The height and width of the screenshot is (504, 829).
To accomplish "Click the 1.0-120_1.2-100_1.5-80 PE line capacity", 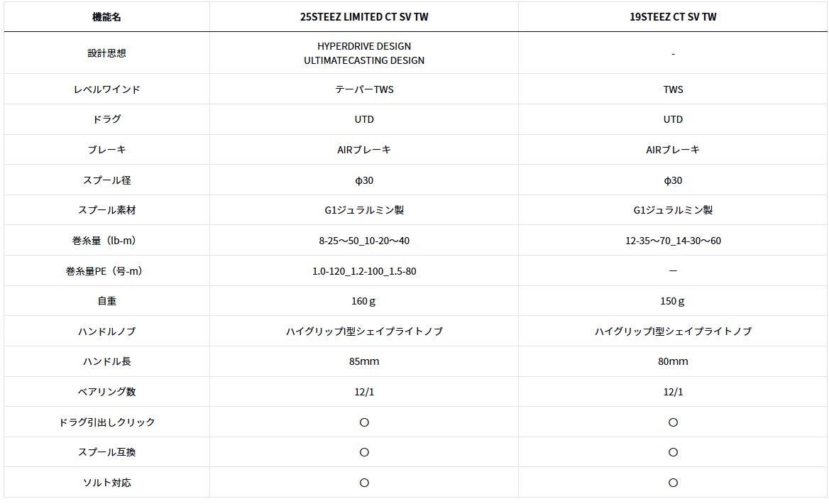I will point(363,271).
